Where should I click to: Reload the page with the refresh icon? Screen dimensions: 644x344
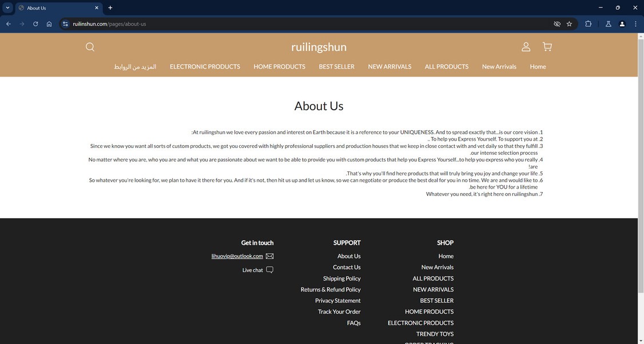35,24
